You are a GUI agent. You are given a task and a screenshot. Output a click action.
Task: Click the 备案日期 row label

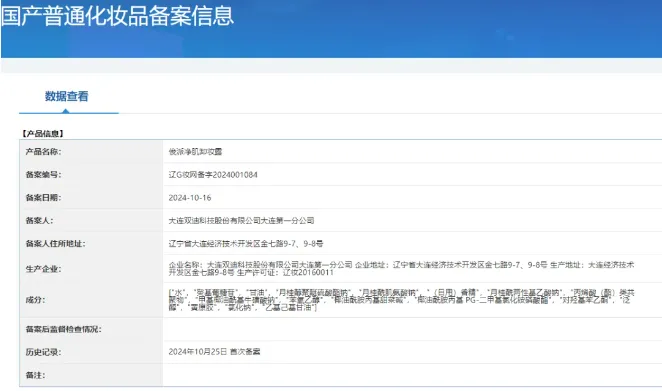click(43, 197)
